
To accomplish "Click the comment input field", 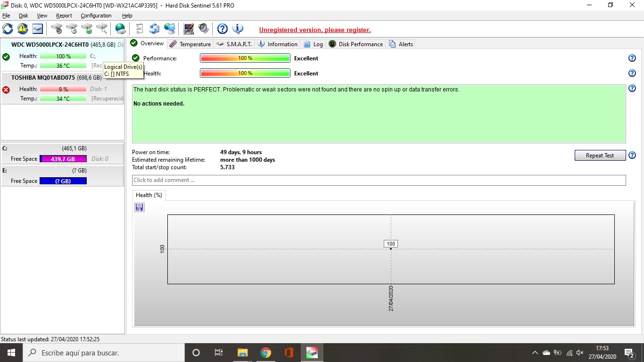I will [379, 180].
